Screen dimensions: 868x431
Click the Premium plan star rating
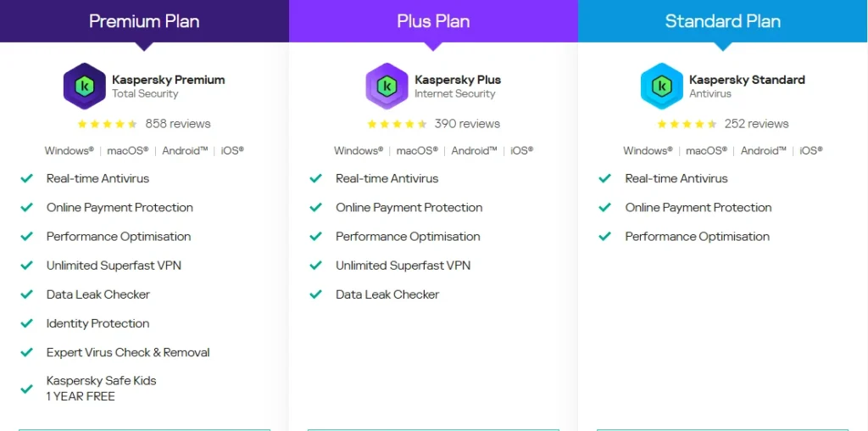tap(108, 124)
